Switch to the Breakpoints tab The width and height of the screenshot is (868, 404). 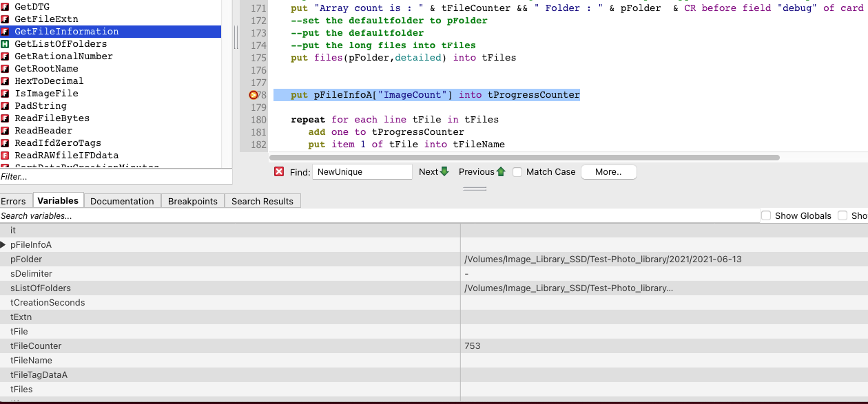click(x=192, y=201)
